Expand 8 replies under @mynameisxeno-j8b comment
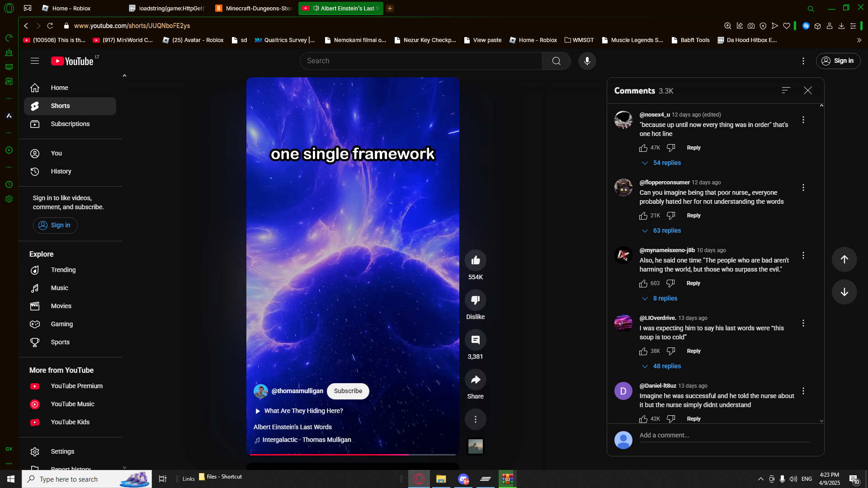 tap(660, 298)
